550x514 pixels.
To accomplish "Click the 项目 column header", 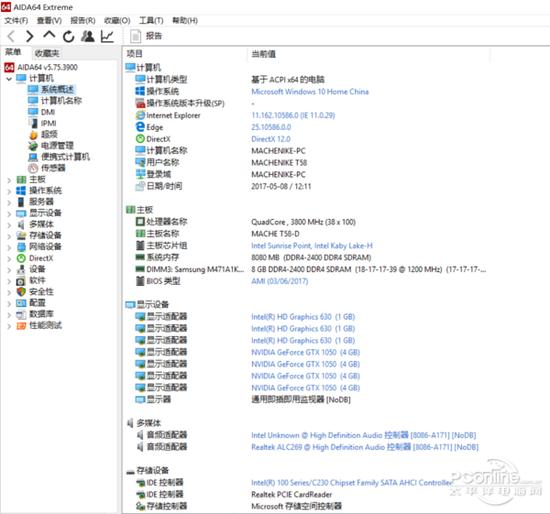I will (x=134, y=54).
